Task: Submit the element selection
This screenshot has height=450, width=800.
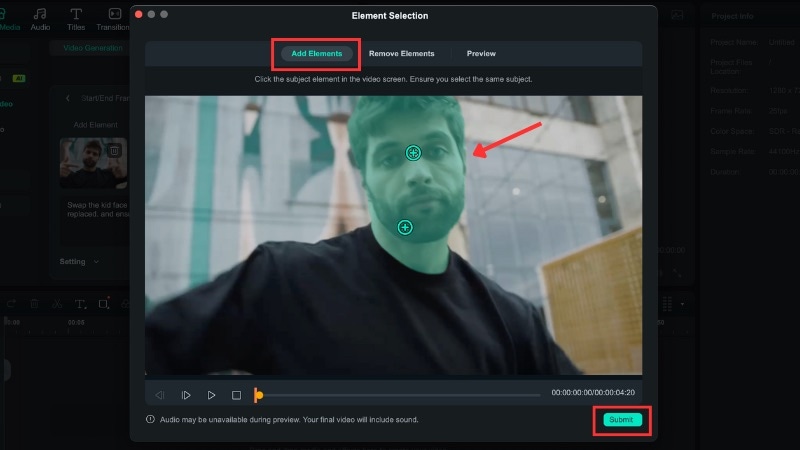Action: coord(621,419)
